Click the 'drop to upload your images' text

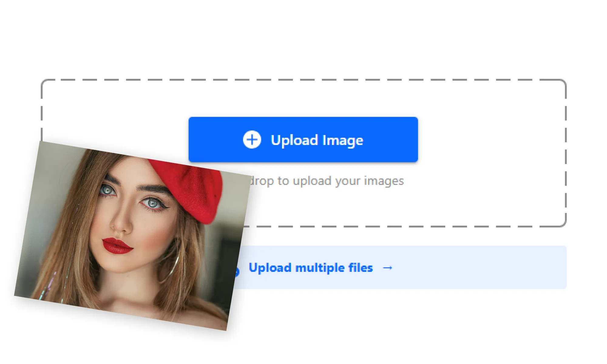tap(326, 181)
